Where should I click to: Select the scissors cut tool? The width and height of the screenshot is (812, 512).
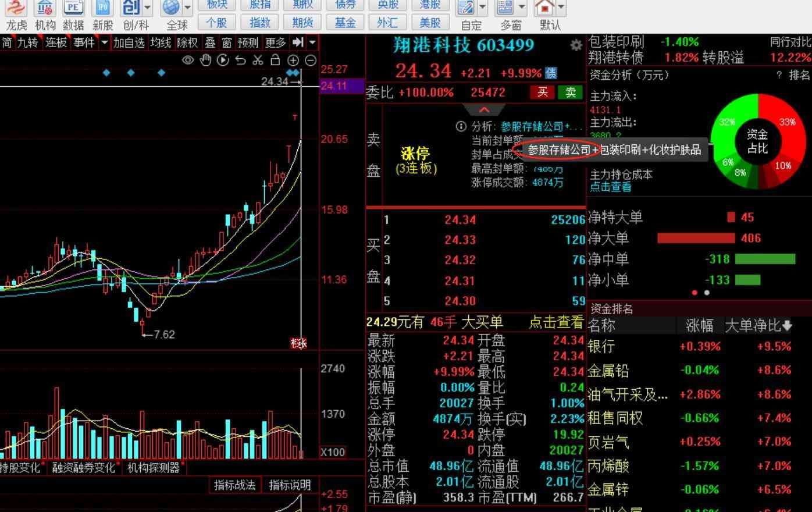258,60
